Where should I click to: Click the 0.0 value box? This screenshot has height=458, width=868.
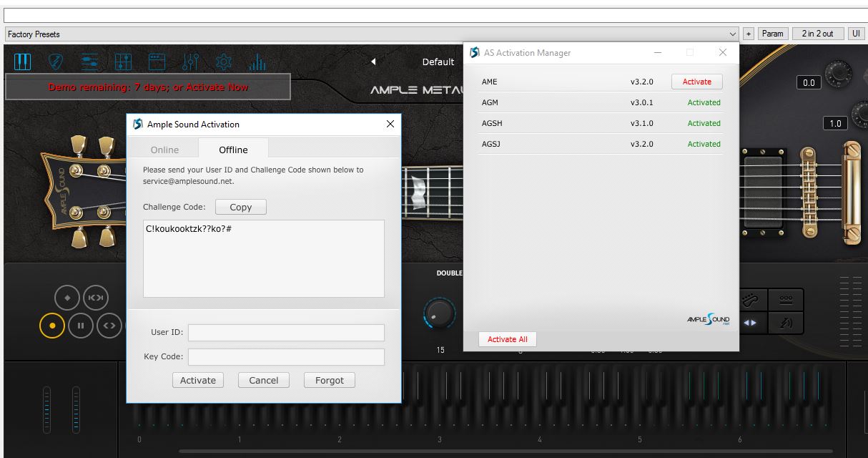(x=809, y=82)
